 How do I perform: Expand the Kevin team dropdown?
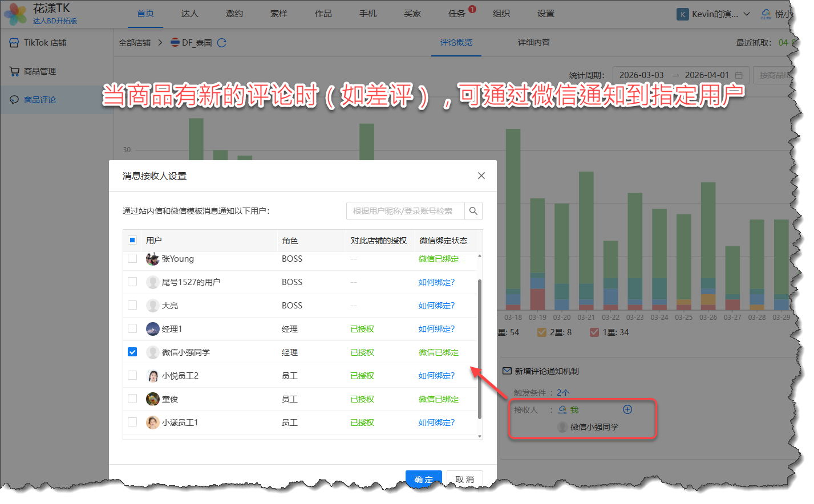(747, 14)
